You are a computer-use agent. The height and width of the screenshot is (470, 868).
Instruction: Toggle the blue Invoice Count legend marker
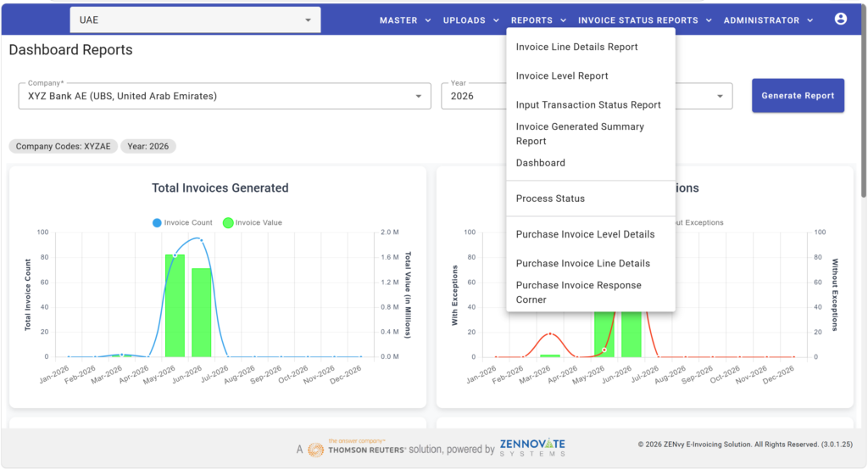(157, 223)
